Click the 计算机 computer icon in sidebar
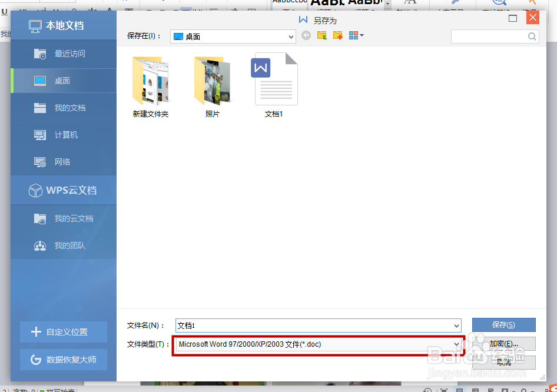Image resolution: width=557 pixels, height=392 pixels. pos(40,135)
